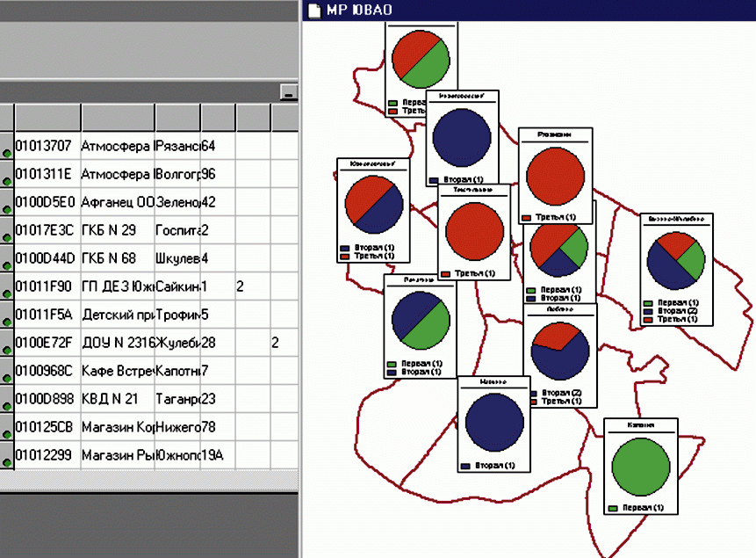
Task: Click the МР ЮВАО window title bar
Action: pos(527,10)
